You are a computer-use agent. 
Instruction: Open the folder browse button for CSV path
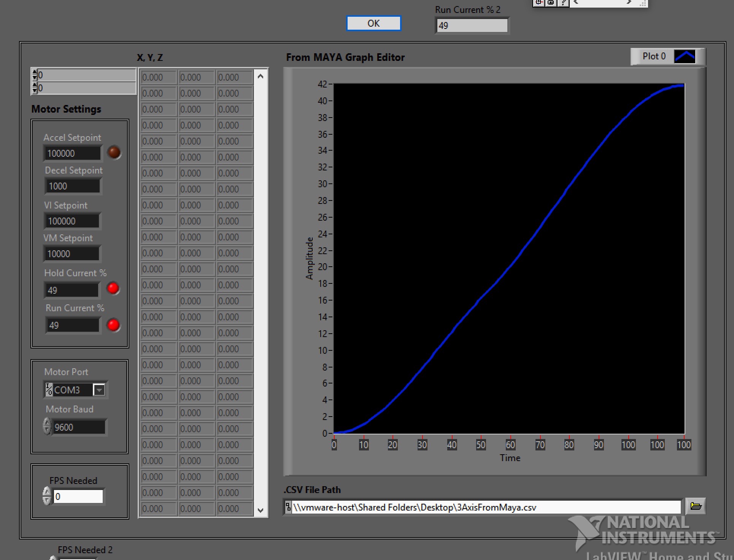696,506
